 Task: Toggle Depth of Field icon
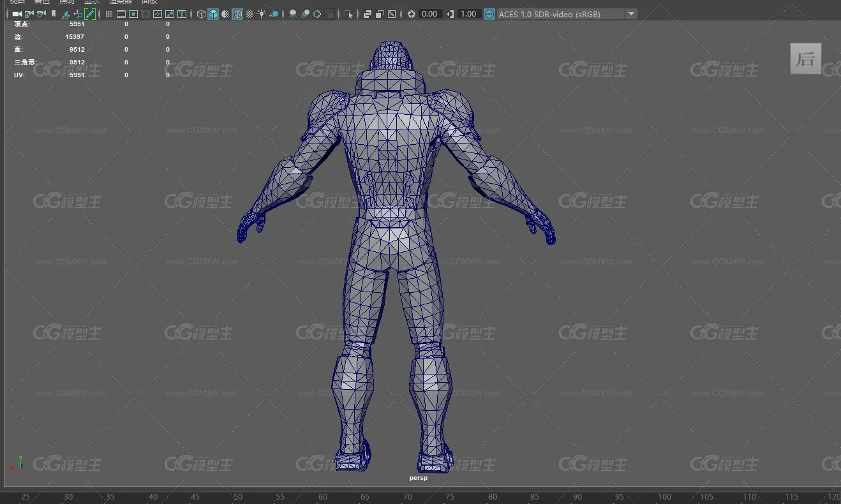pyautogui.click(x=329, y=14)
